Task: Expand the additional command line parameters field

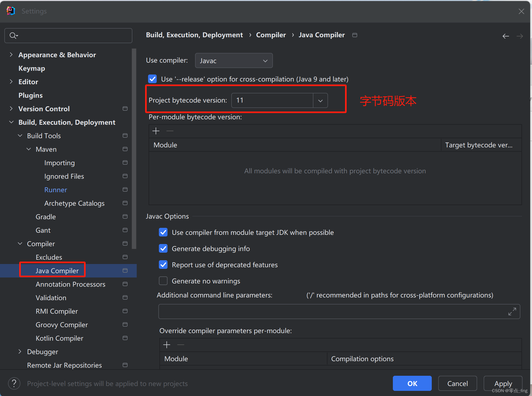Action: (512, 312)
